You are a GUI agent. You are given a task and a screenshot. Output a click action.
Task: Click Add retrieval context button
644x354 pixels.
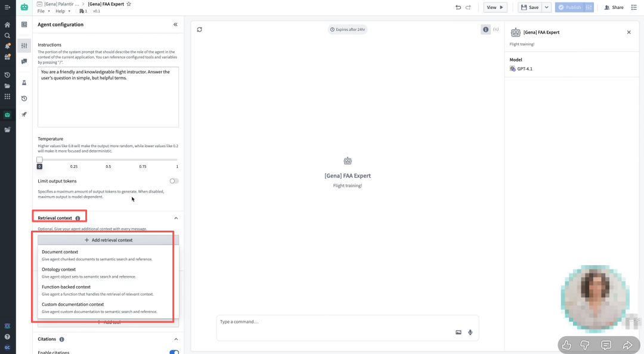[109, 240]
